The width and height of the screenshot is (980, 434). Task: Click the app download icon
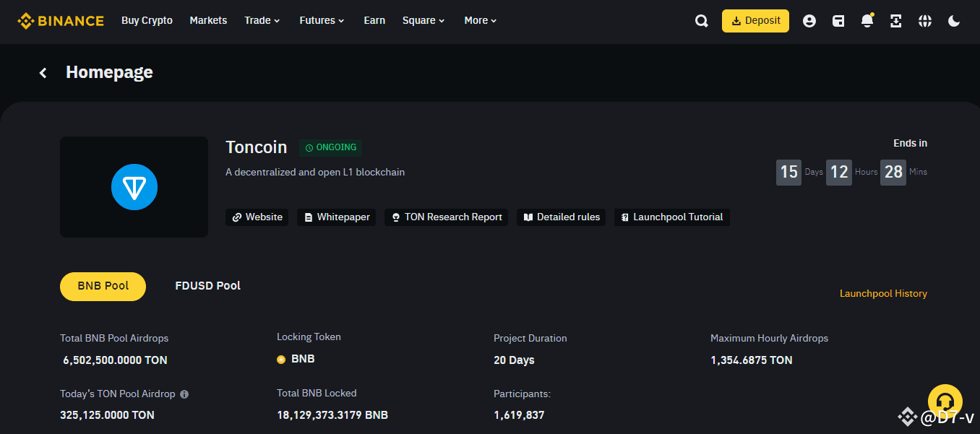click(896, 21)
